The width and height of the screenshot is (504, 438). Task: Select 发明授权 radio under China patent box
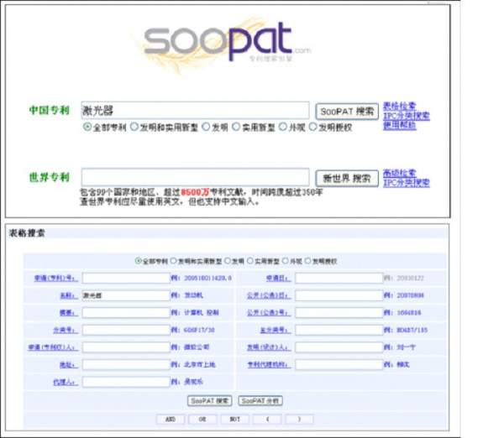(313, 127)
